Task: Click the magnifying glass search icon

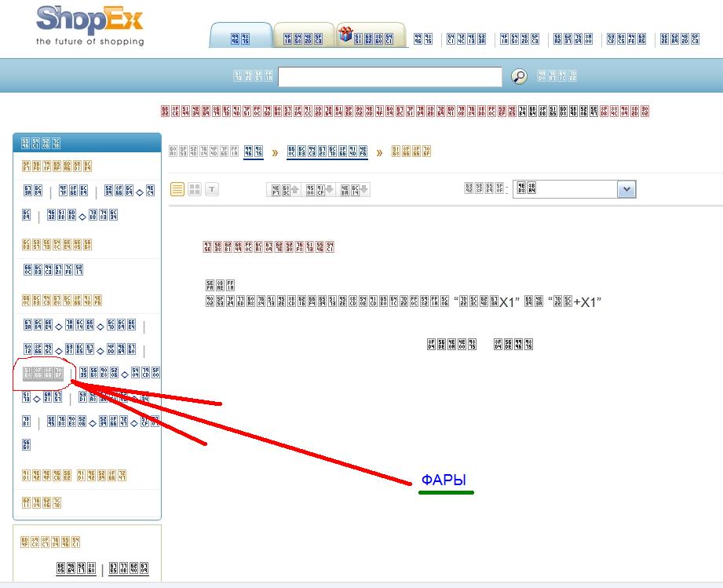Action: click(519, 76)
